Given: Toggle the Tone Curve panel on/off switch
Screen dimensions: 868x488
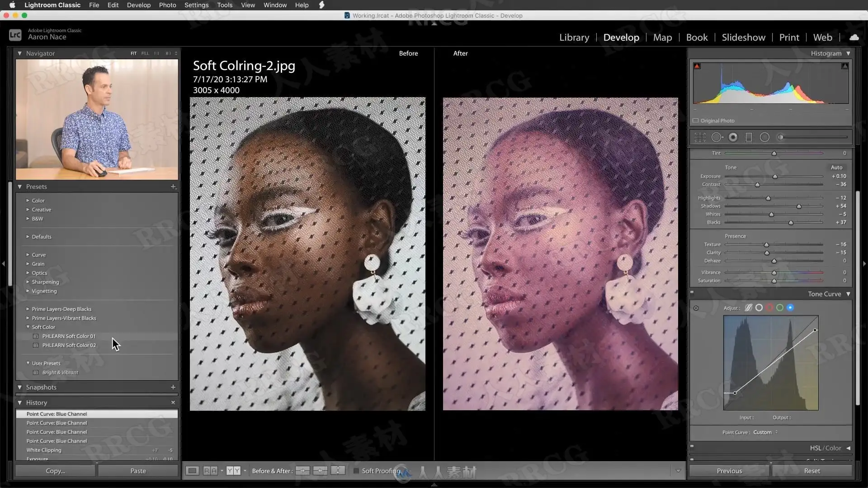Looking at the screenshot, I should coord(692,292).
